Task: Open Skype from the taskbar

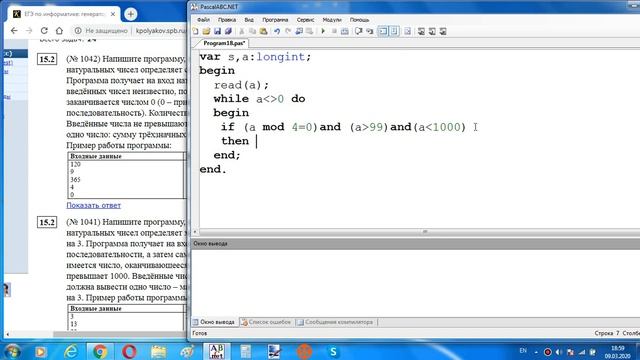Action: (333, 351)
